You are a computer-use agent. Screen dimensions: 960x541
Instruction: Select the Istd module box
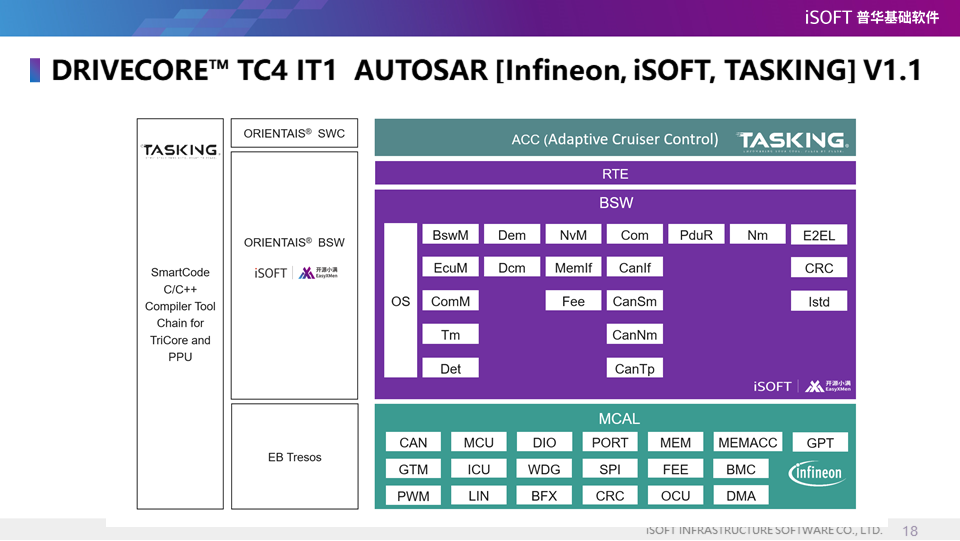pos(819,301)
